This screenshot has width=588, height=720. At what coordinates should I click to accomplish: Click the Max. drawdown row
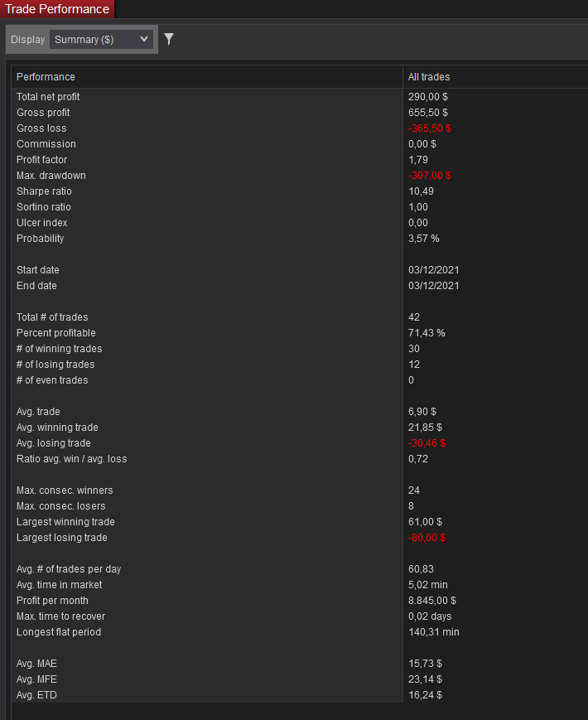pos(300,176)
